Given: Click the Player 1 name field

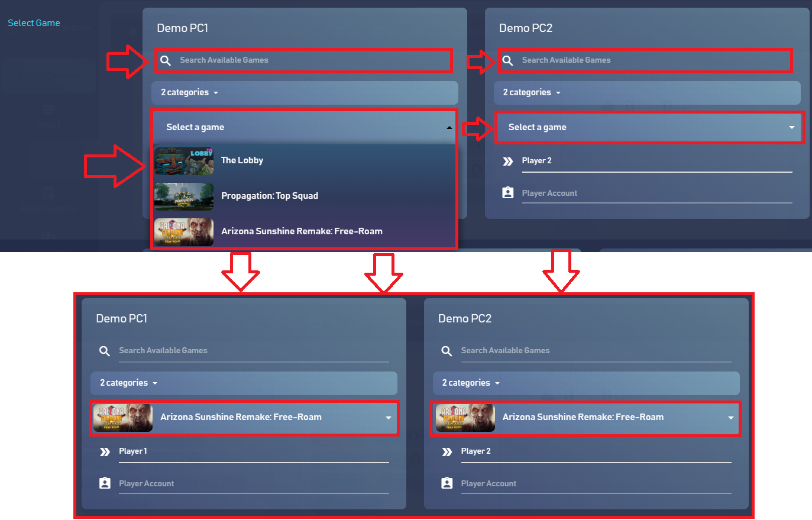Looking at the screenshot, I should (x=254, y=451).
